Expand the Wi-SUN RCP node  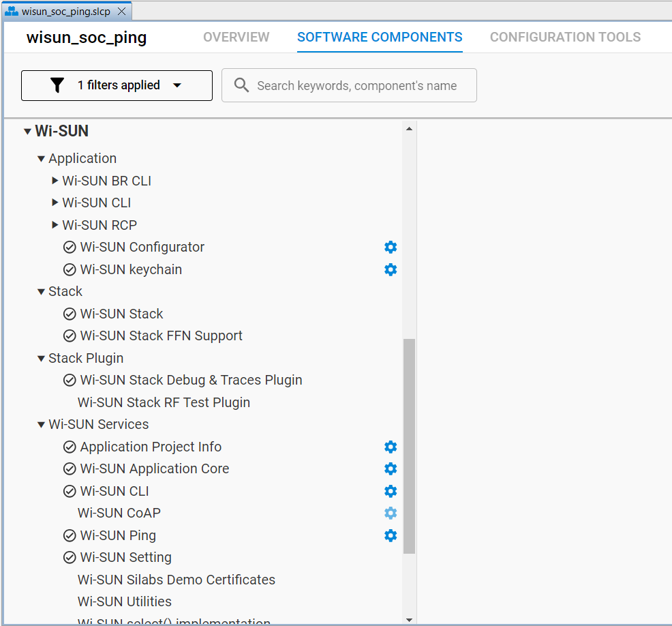tap(55, 224)
